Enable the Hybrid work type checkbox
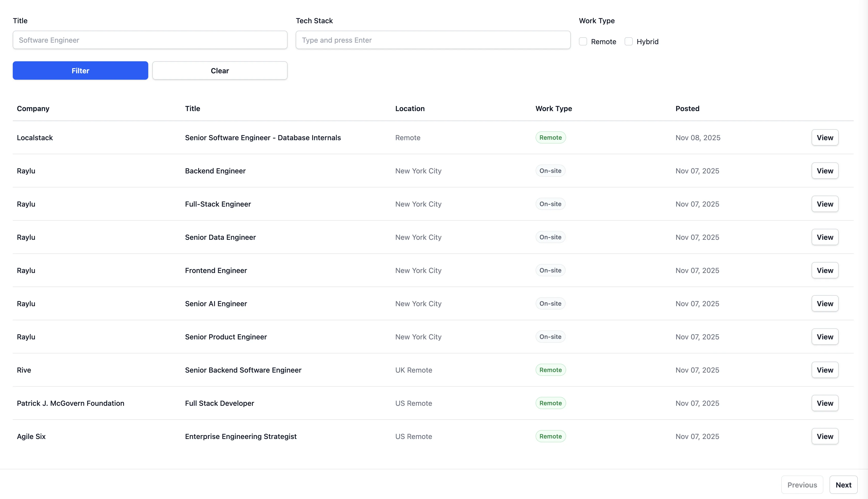The image size is (868, 499). [x=629, y=41]
